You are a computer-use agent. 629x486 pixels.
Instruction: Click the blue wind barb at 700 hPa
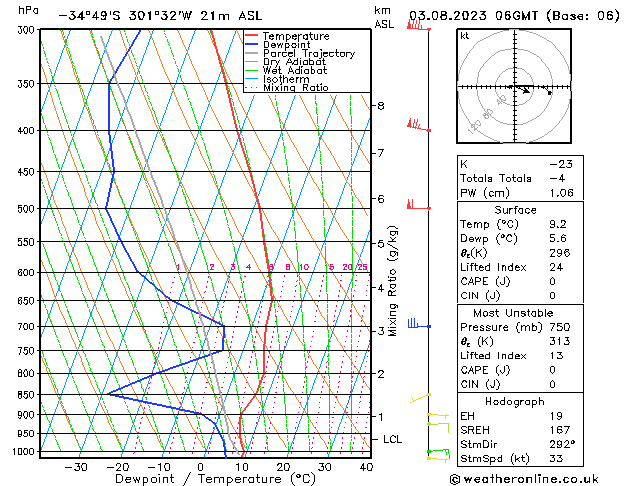419,324
